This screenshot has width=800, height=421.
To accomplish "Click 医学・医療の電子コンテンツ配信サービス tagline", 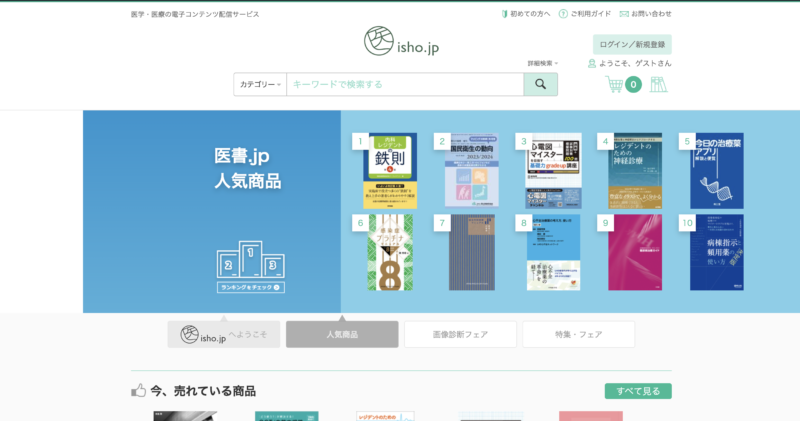I will 195,14.
